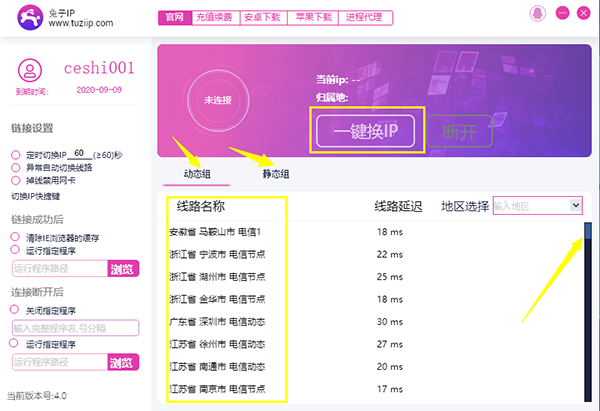Viewport: 600px width, 411px height.
Task: Enable 关闭指定程序 after disconnect
Action: (x=15, y=311)
